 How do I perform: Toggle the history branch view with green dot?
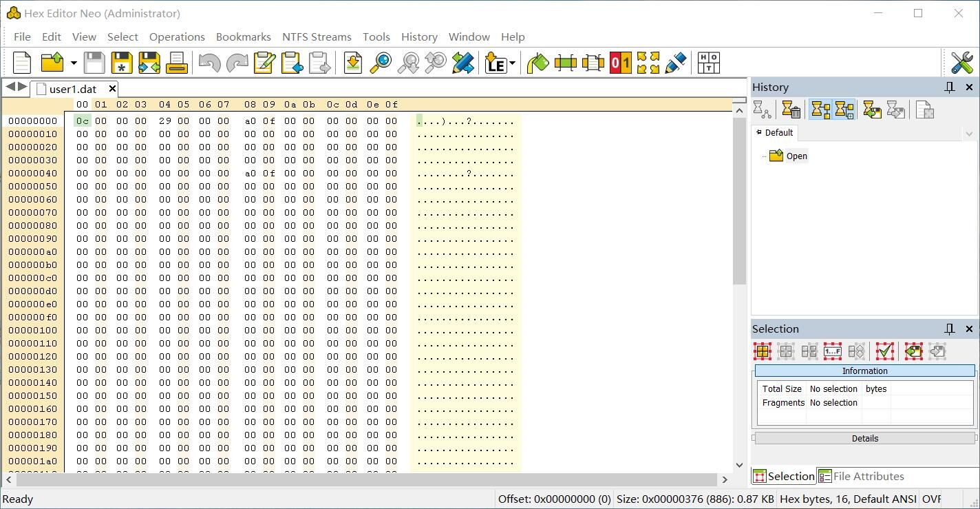point(844,110)
